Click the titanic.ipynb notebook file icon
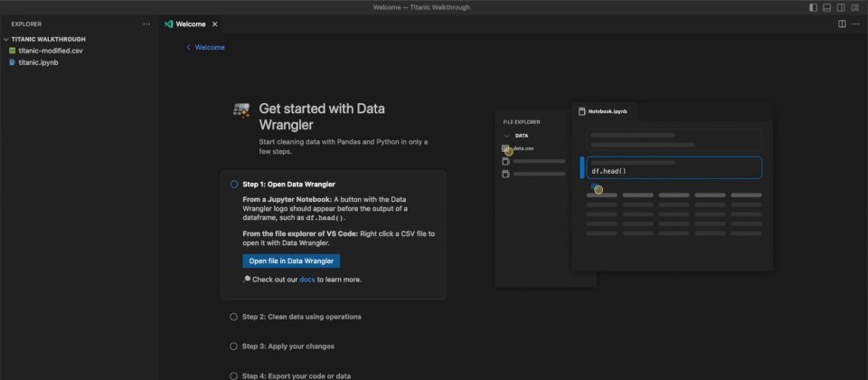Viewport: 868px width, 380px height. (x=12, y=62)
